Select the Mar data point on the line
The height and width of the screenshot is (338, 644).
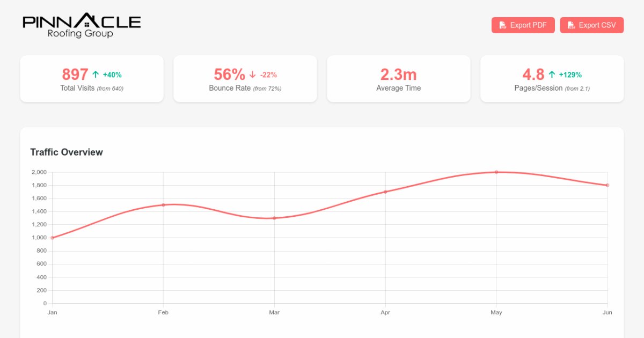click(274, 218)
